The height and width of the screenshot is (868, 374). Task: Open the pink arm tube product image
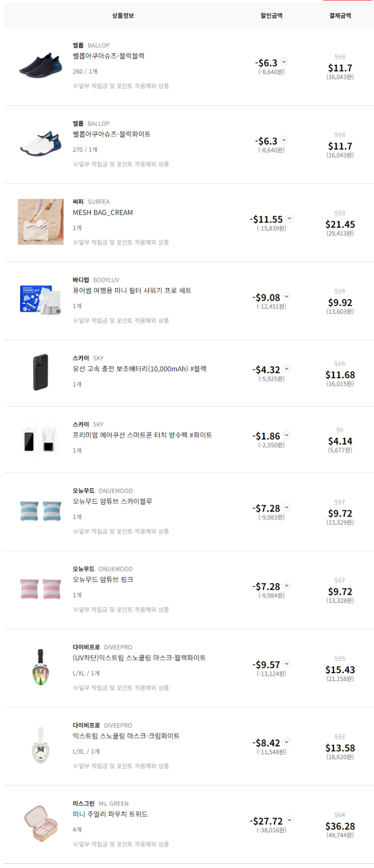point(41,589)
